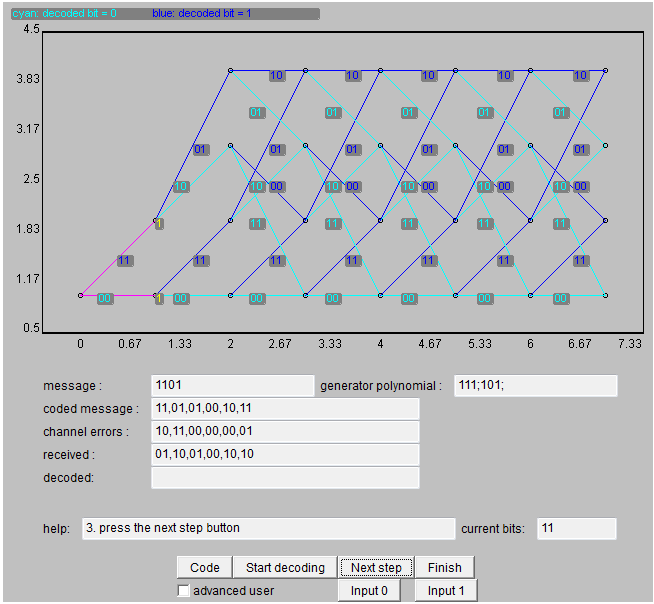
Task: Select the received bits field
Action: pyautogui.click(x=285, y=454)
